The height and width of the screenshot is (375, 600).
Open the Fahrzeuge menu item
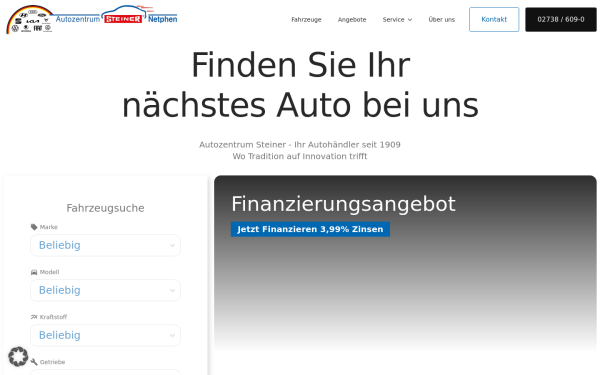pyautogui.click(x=306, y=20)
